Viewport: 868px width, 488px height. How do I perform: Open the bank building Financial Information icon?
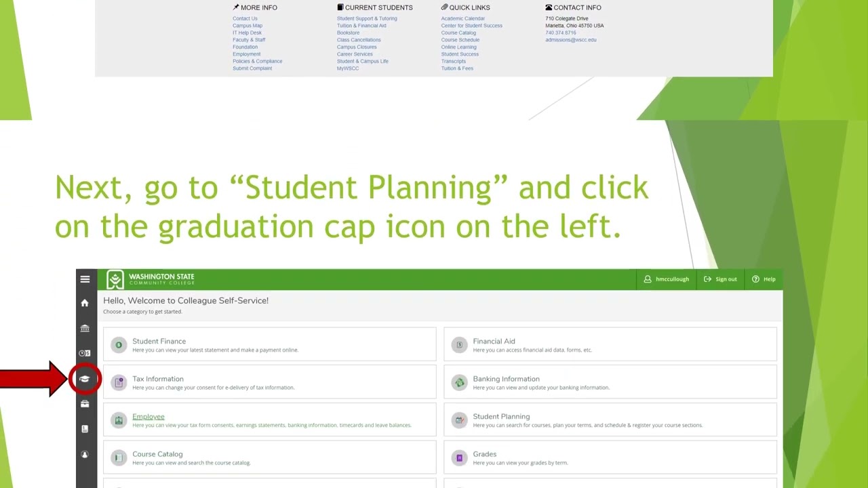coord(85,328)
